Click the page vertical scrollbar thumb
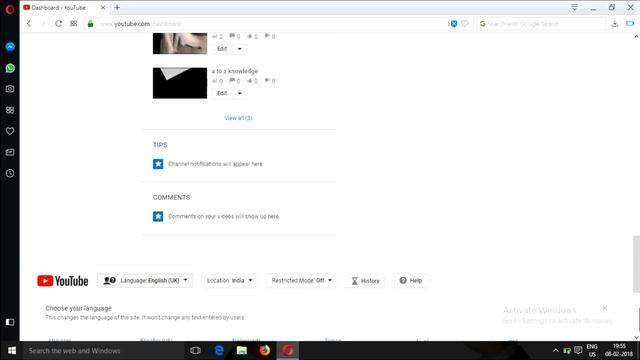Viewport: 640px width, 360px height. pos(636,264)
